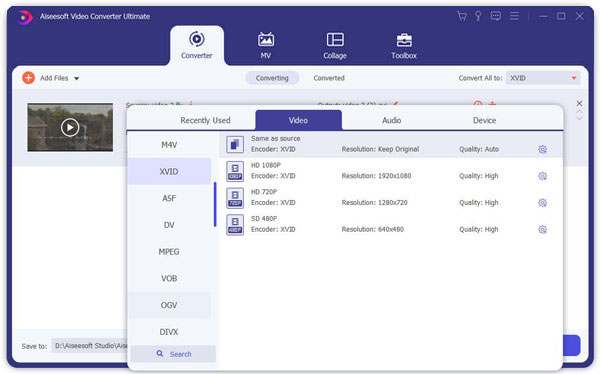Select the Video format tab
600x374 pixels.
point(298,120)
